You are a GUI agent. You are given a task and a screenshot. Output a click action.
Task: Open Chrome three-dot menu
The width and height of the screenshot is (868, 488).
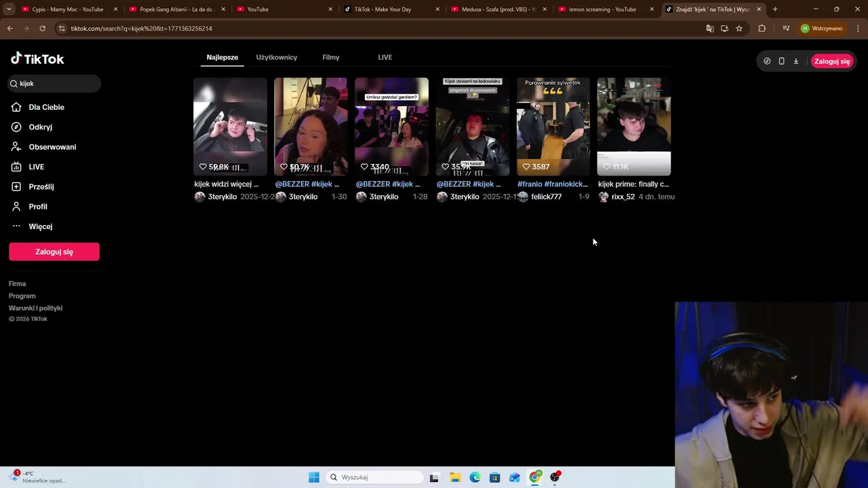(858, 28)
